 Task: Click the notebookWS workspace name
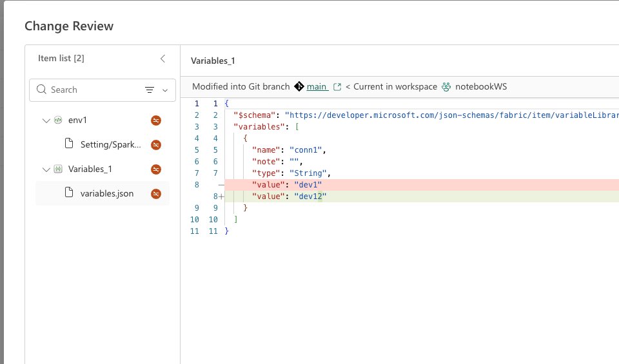coord(481,87)
